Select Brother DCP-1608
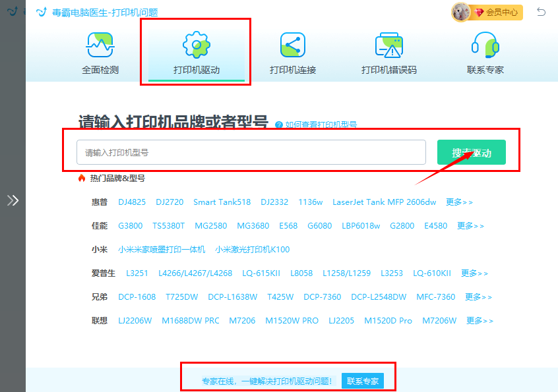This screenshot has height=392, width=558. point(137,296)
